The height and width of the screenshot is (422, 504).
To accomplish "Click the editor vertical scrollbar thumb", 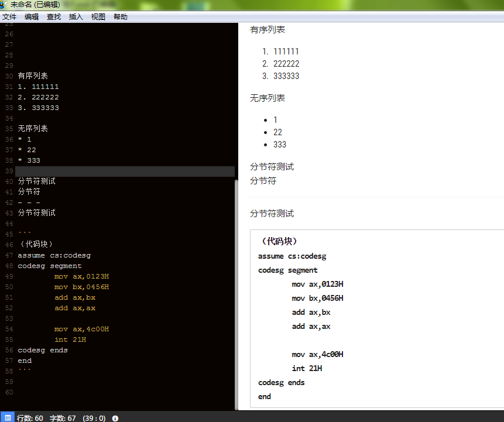I will click(236, 295).
